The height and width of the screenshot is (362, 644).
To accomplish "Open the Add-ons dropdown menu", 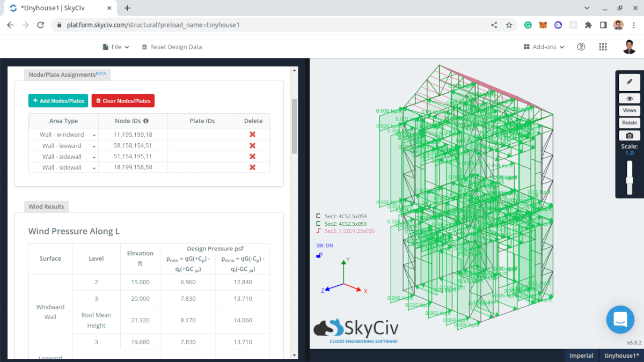I will coord(544,47).
